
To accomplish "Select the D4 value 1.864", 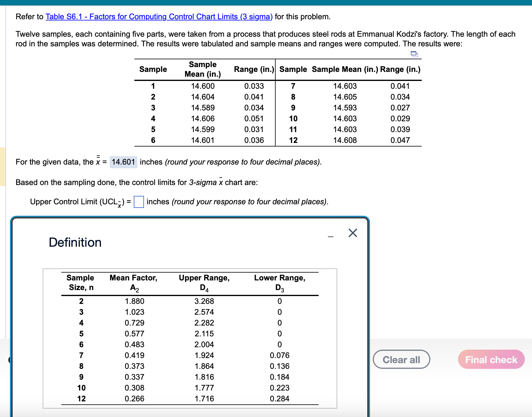I will tap(204, 366).
